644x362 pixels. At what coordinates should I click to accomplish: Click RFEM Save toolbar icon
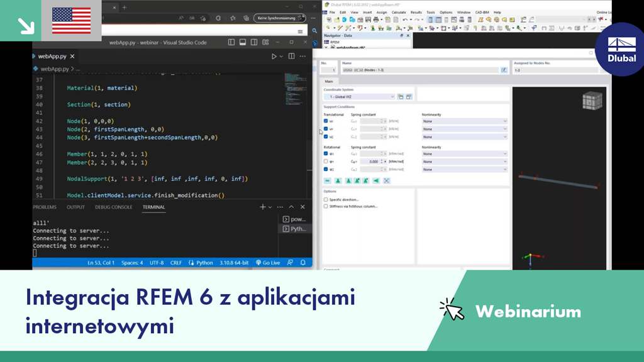click(x=368, y=19)
